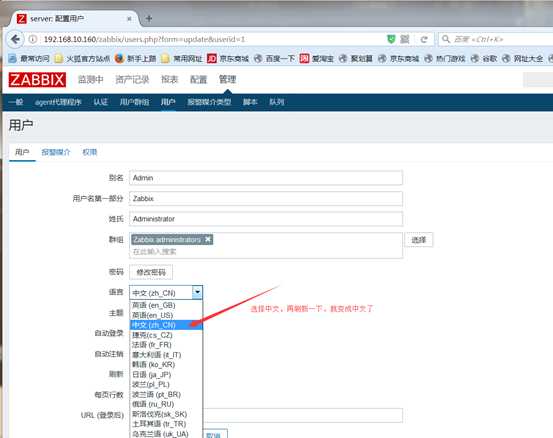This screenshot has height=438, width=553.
Task: Collapse the 语言 dropdown via its arrow
Action: [197, 292]
